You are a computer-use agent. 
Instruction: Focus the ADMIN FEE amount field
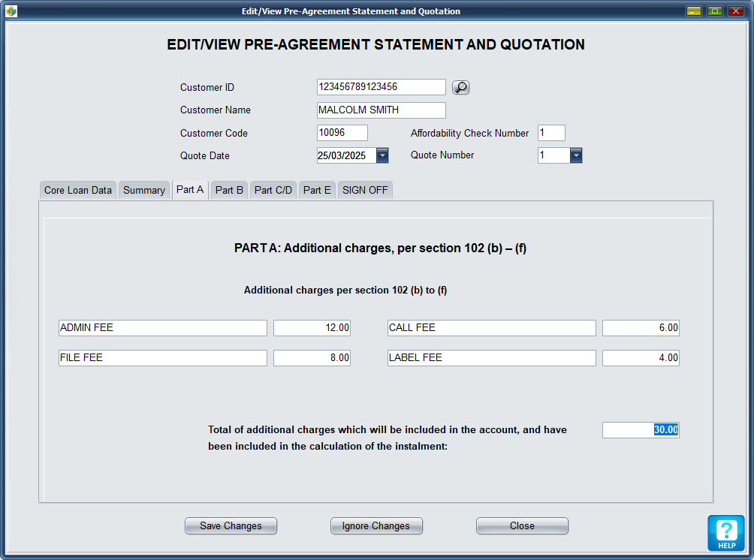coord(312,328)
